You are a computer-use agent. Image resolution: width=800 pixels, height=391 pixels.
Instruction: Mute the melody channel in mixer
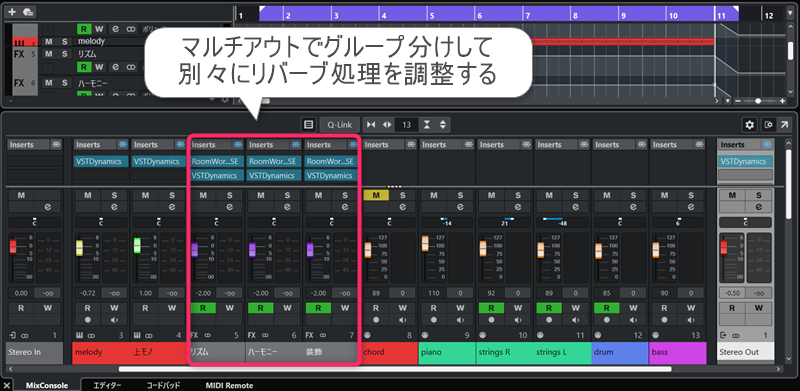click(x=88, y=195)
